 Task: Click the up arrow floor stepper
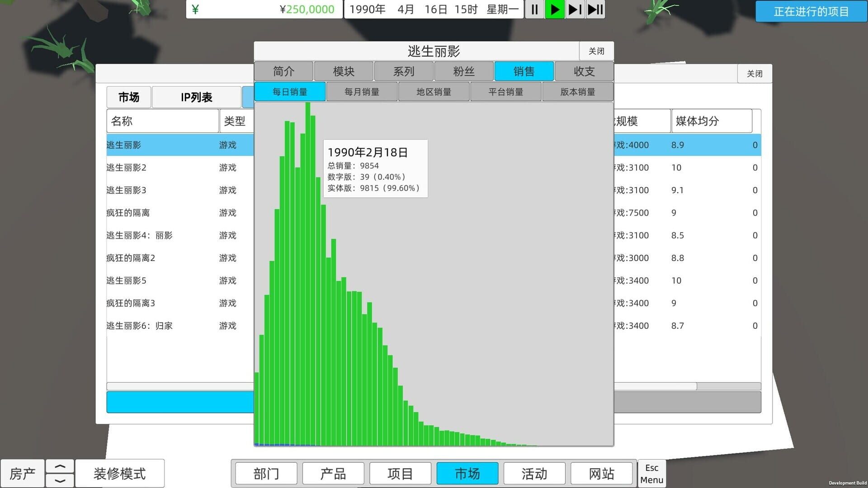(x=60, y=466)
